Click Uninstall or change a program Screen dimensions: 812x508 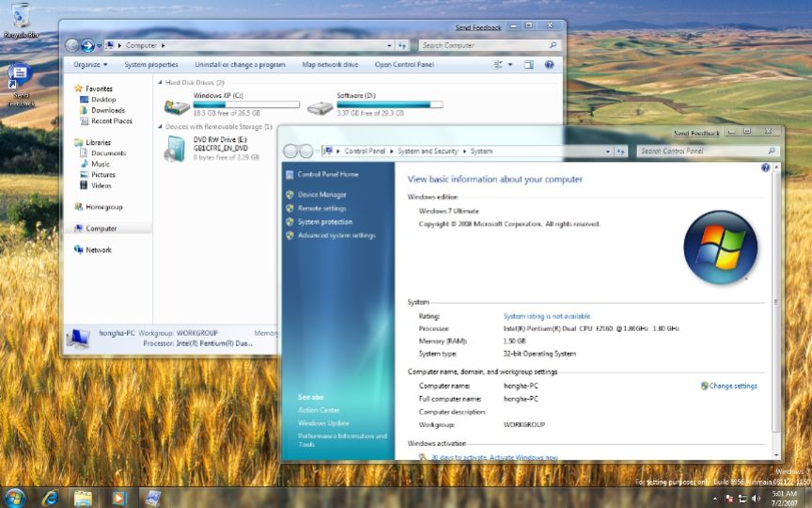(240, 65)
